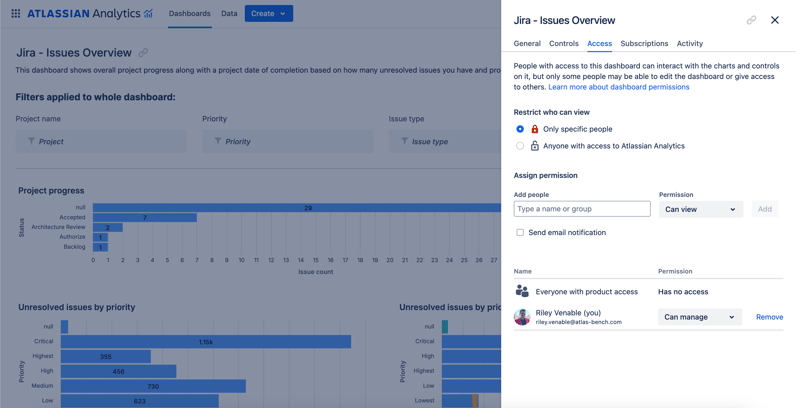Open Riley's Can manage permission dropdown
The height and width of the screenshot is (408, 796).
[x=700, y=317]
